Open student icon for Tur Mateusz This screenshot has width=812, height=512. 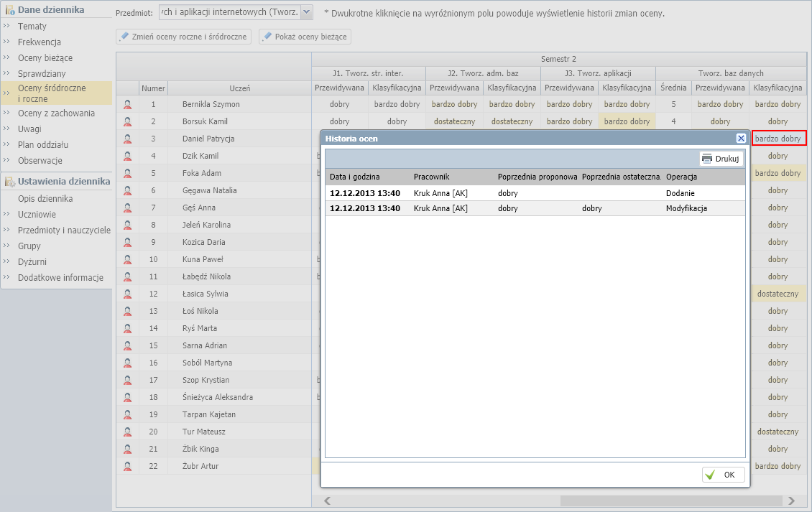click(127, 432)
